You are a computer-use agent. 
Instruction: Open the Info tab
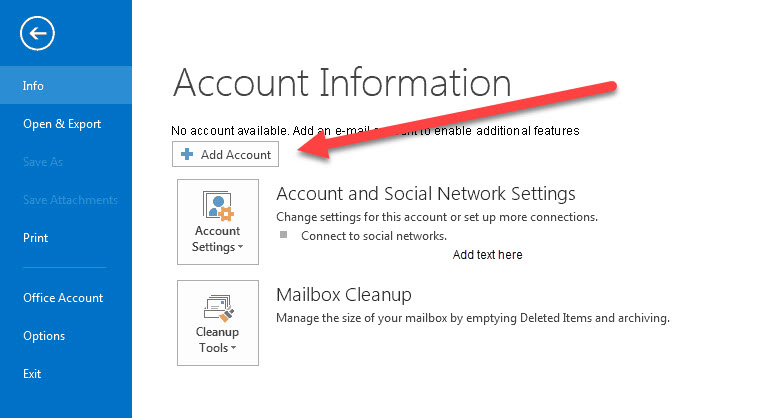pyautogui.click(x=66, y=85)
